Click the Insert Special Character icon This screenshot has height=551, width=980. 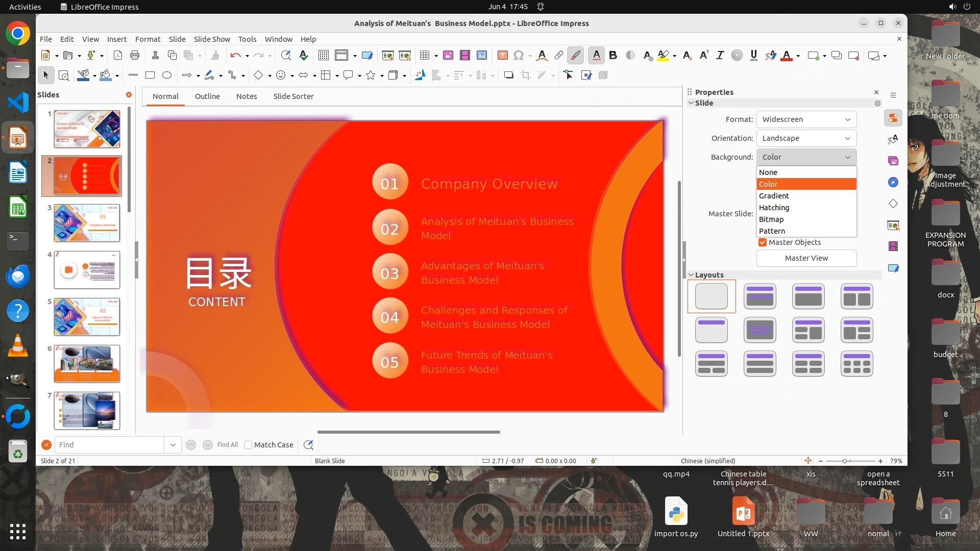(519, 56)
